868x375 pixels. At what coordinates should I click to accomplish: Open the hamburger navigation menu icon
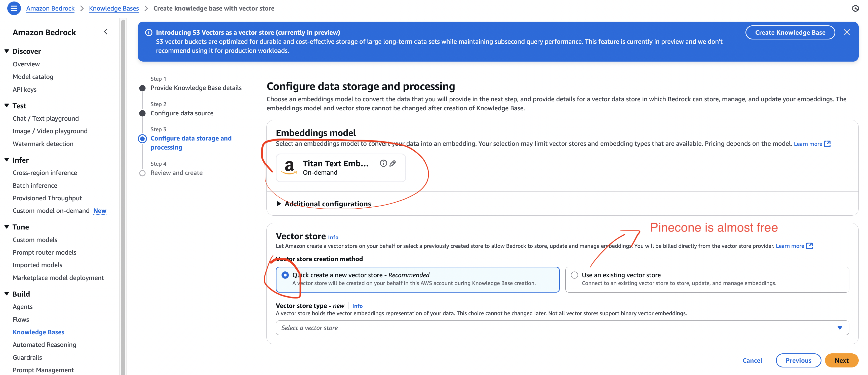pyautogui.click(x=14, y=8)
